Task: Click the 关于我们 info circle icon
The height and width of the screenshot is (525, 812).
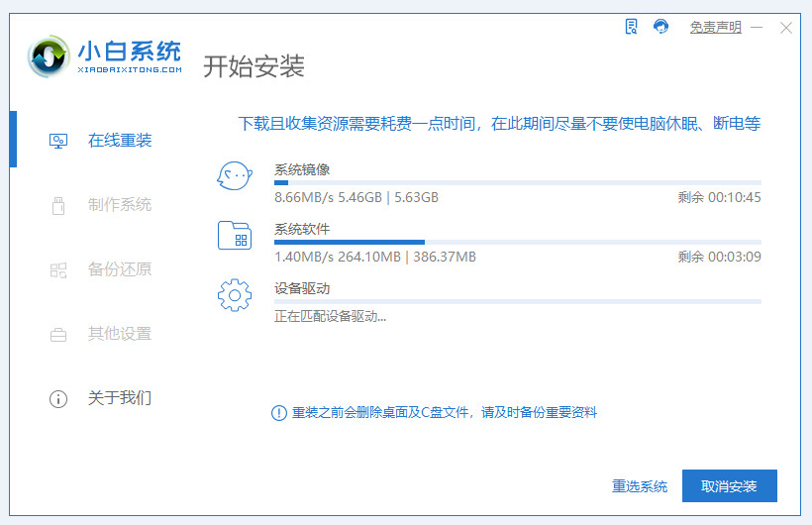Action: click(58, 398)
